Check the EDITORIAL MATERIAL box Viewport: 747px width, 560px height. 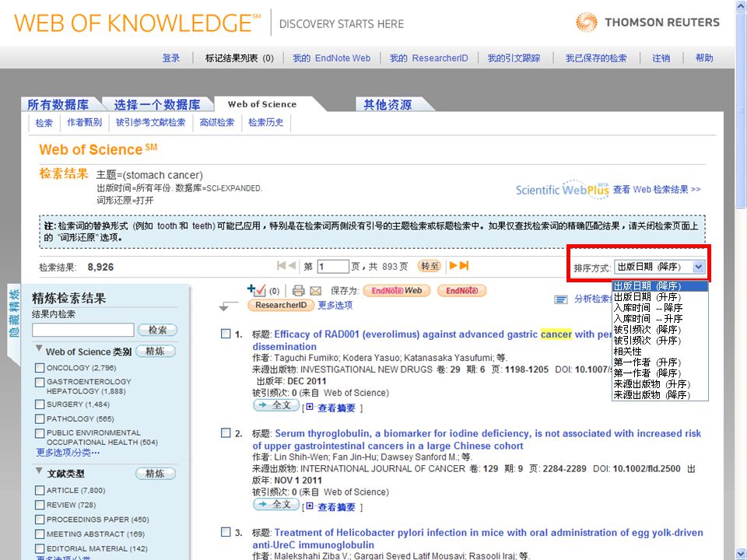tap(40, 548)
